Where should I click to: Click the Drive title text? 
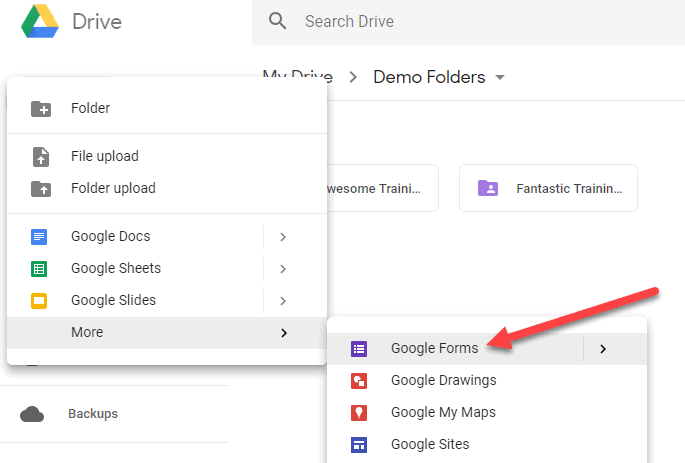tap(97, 21)
